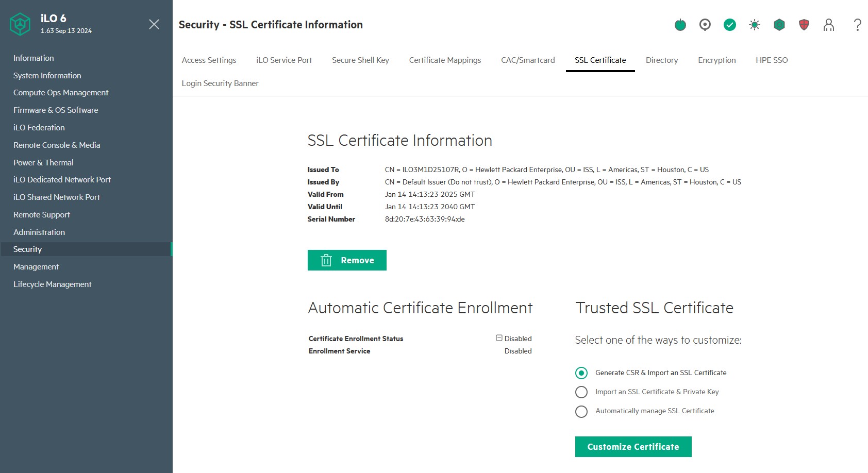Collapse the sidebar with the X icon
The image size is (868, 473).
(x=154, y=24)
